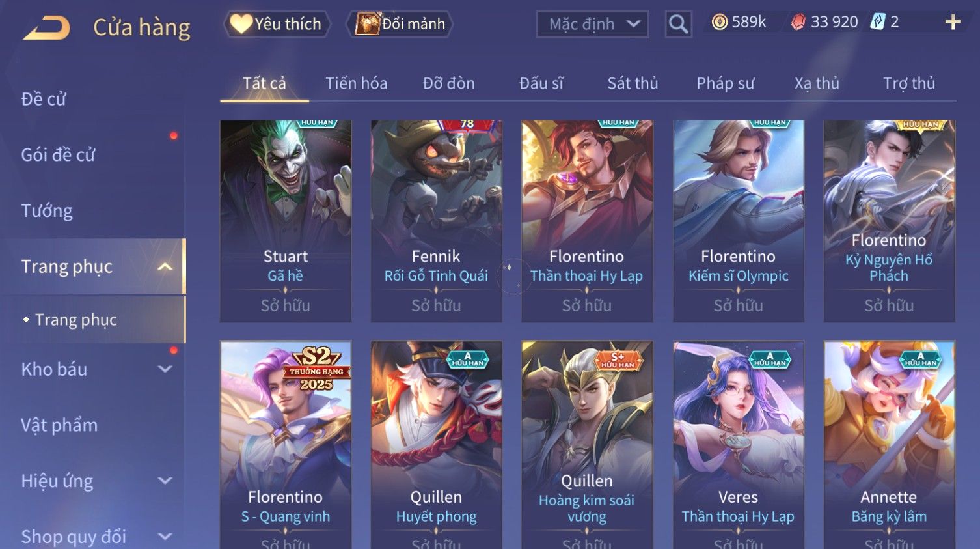Tap the gold coin 589k icon

720,22
